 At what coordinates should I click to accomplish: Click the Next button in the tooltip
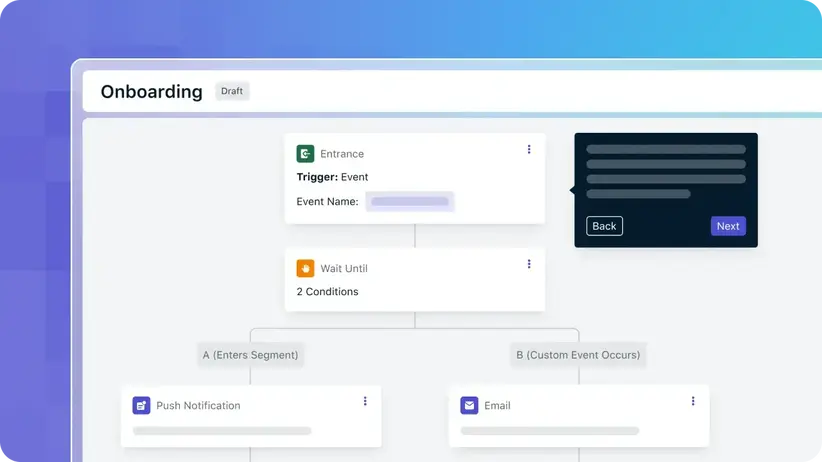728,226
